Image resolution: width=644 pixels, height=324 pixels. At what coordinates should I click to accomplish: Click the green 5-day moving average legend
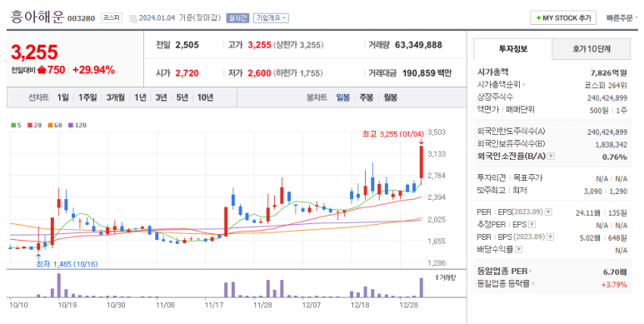point(16,125)
